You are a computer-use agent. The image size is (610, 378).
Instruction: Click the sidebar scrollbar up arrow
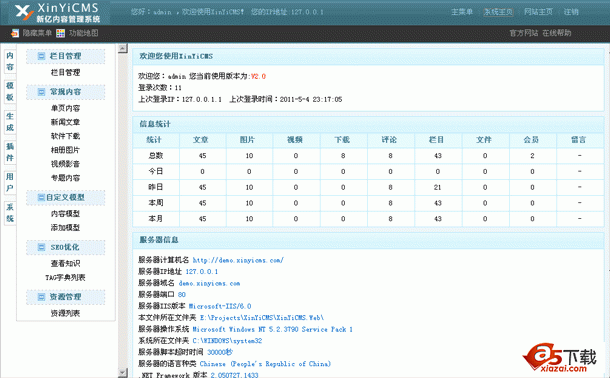tap(123, 49)
